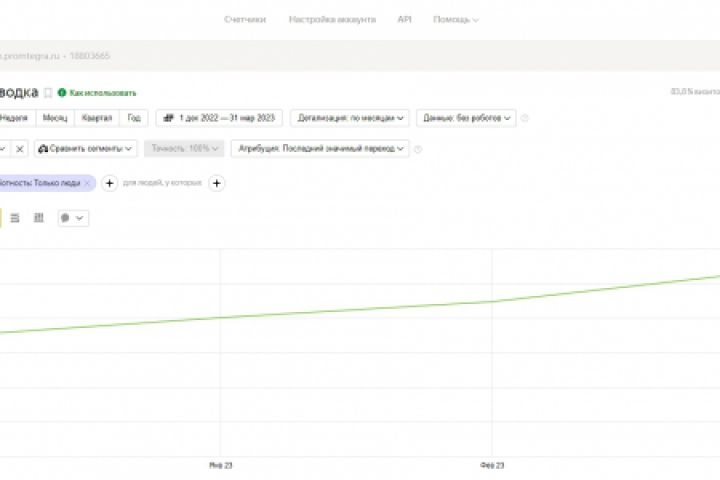Screen dimensions: 720x480
Task: Click the green info icon before Как использовать
Action: tap(62, 93)
